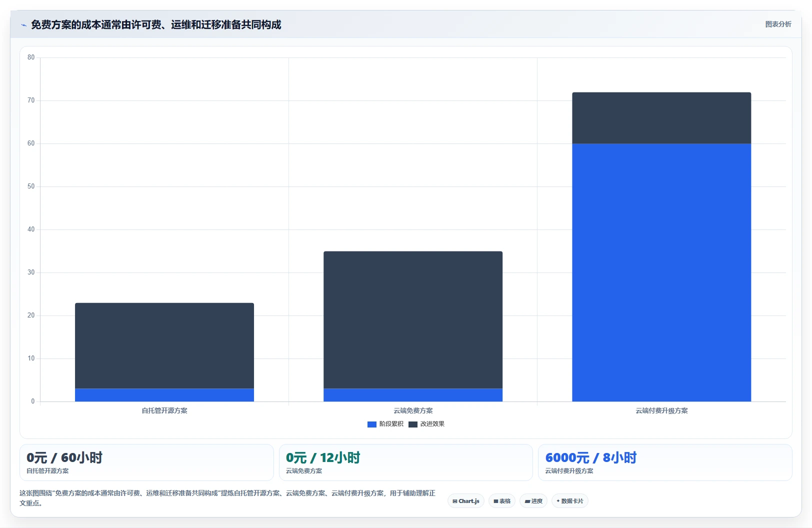The image size is (812, 528).
Task: Click the 云端免费方案 card caption
Action: (304, 471)
